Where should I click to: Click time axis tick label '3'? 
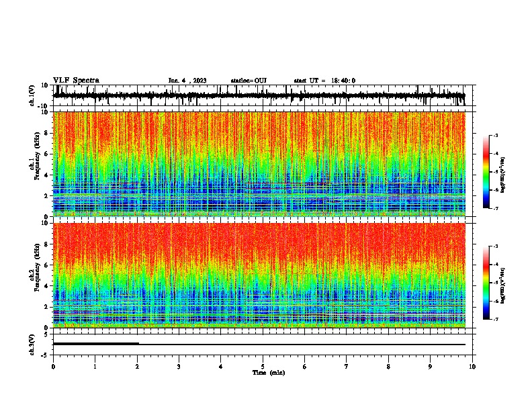click(x=179, y=367)
